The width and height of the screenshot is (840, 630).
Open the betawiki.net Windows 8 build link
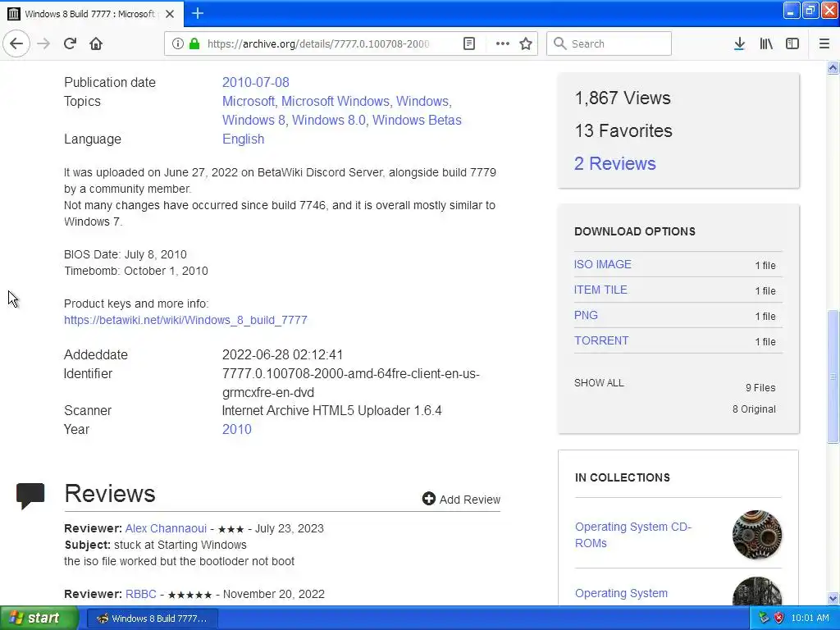click(x=185, y=321)
